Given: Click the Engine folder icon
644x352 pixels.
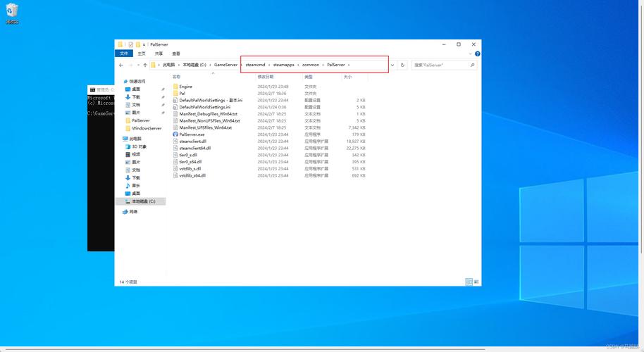Looking at the screenshot, I should click(x=175, y=87).
